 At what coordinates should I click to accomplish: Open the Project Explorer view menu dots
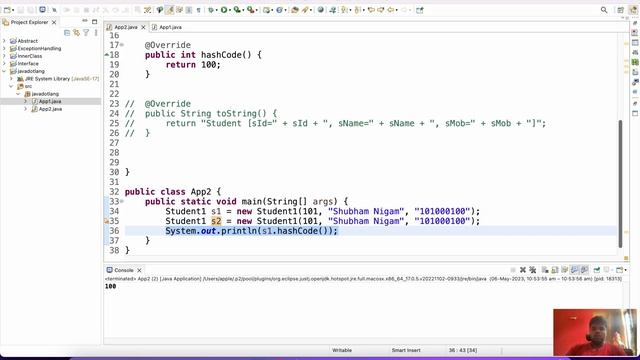(x=96, y=33)
